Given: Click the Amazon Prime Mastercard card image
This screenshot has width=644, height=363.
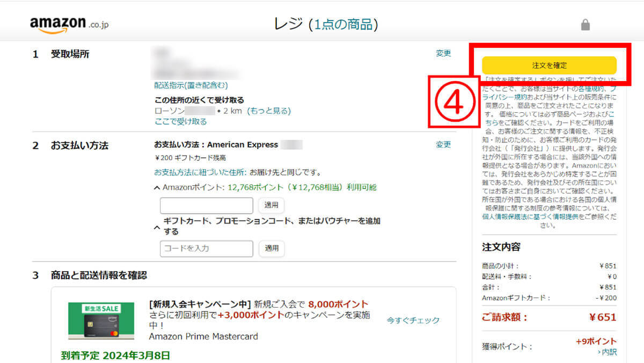Looking at the screenshot, I should point(101,321).
